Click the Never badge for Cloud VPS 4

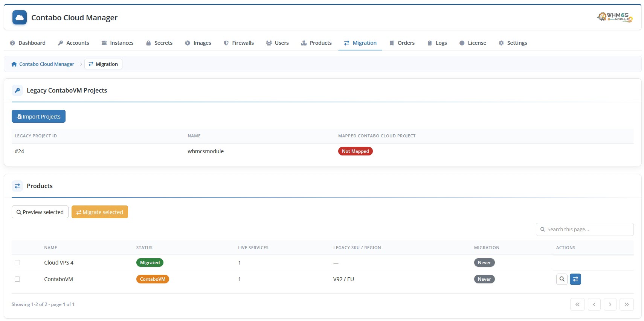(484, 263)
